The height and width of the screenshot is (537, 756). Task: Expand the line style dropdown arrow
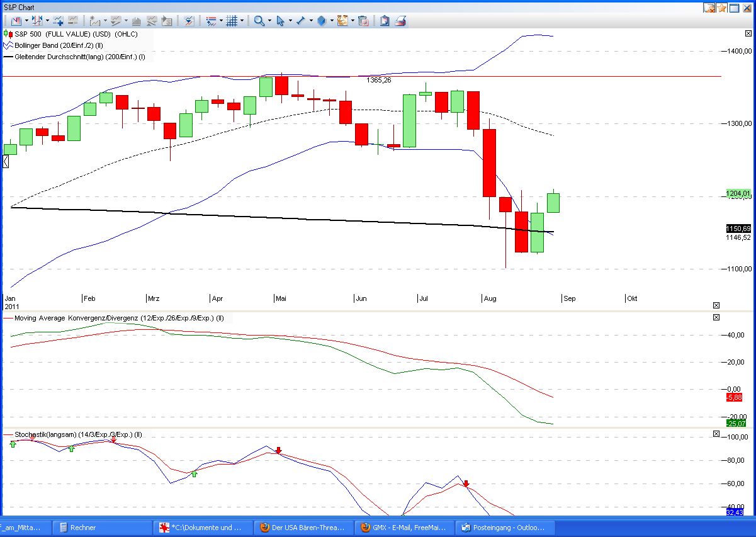pos(222,21)
